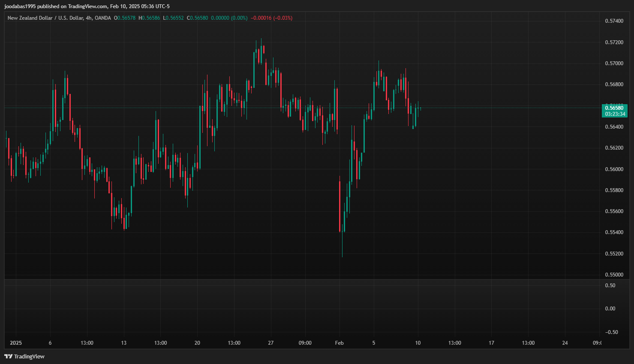Click the 27 date marker on time axis

pyautogui.click(x=270, y=343)
